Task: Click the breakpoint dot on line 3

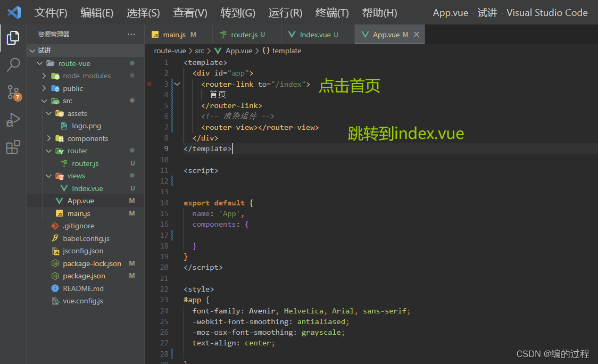Action: pos(149,84)
